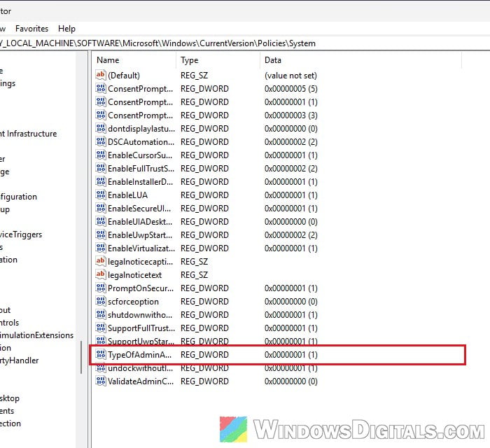Click the registry path address bar
This screenshot has width=490, height=448.
(245, 43)
